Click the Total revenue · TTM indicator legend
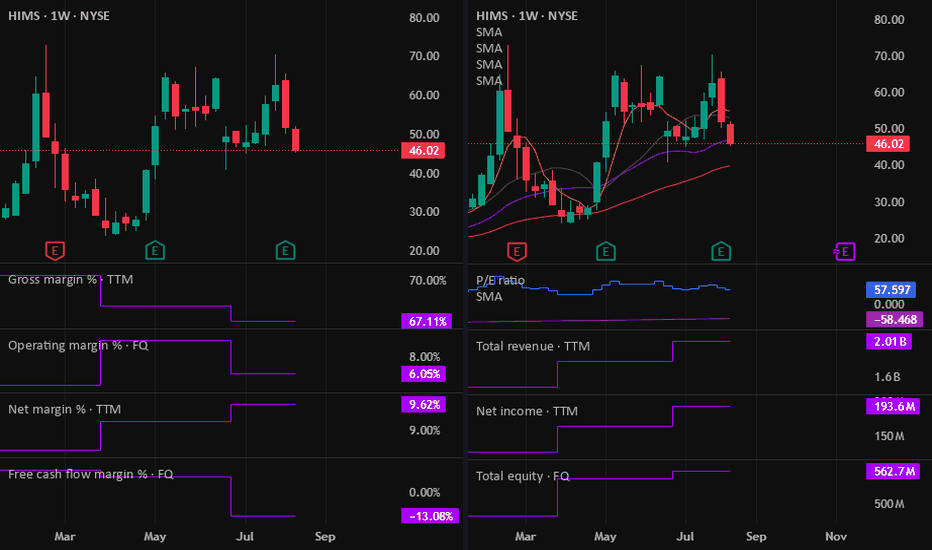Screen dimensions: 932x550 coord(533,346)
